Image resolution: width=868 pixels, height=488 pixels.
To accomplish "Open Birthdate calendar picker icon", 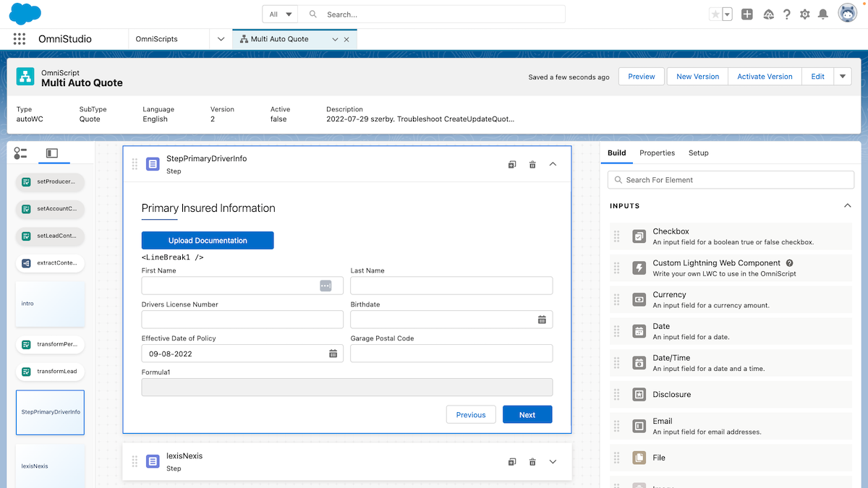I will 542,320.
